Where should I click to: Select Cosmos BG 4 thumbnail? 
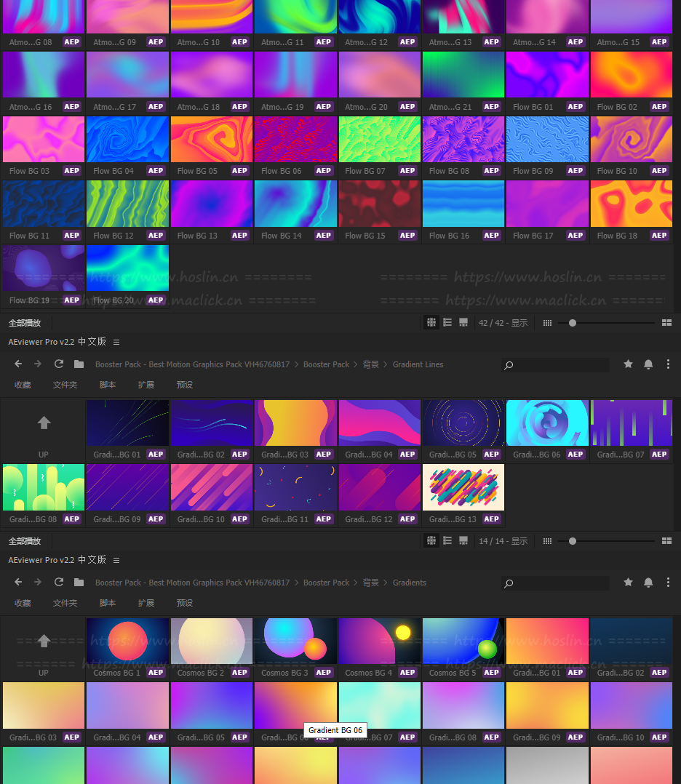point(380,641)
